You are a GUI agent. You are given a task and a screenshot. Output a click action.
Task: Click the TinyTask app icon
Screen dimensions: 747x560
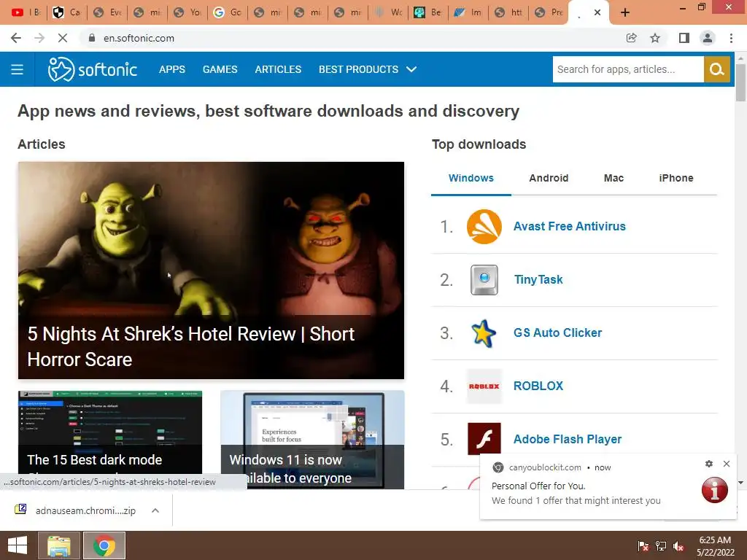tap(484, 279)
